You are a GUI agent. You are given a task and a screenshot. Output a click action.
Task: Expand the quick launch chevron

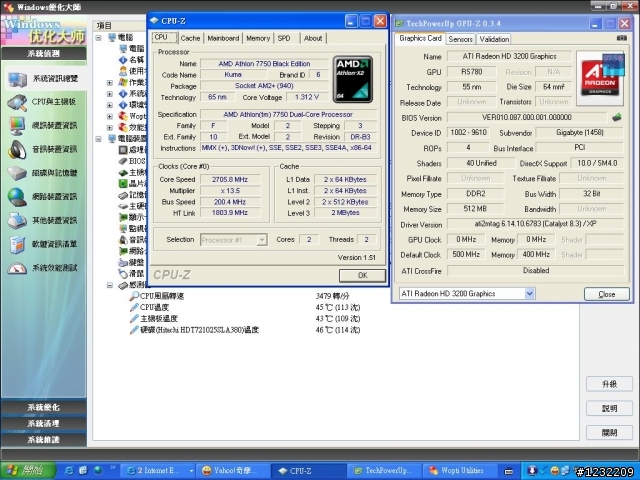click(x=113, y=467)
